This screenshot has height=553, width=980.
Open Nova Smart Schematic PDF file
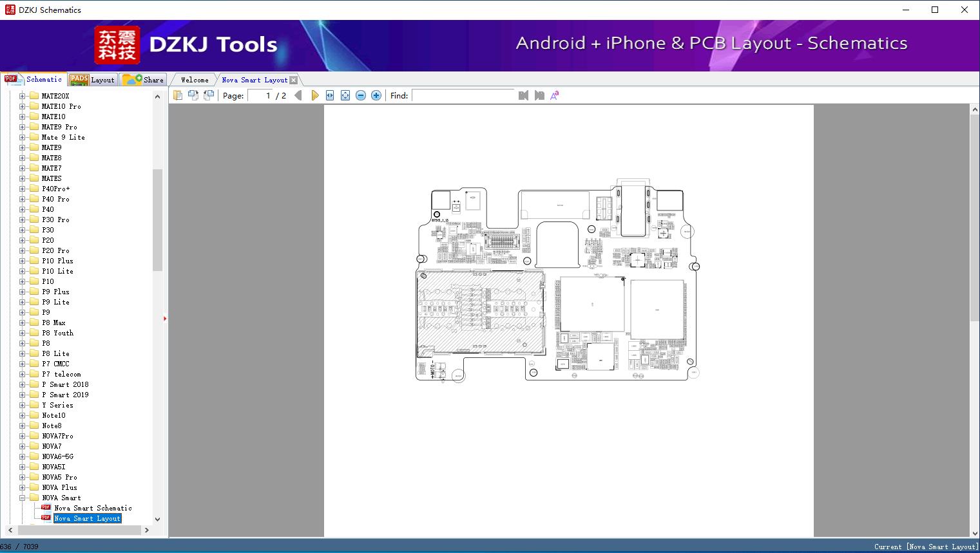coord(93,508)
